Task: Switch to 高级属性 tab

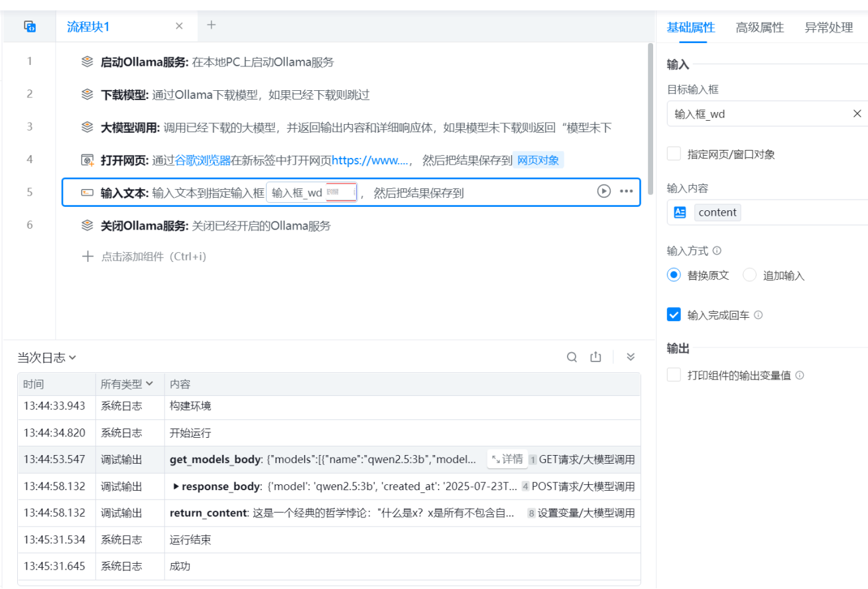Action: pos(759,28)
